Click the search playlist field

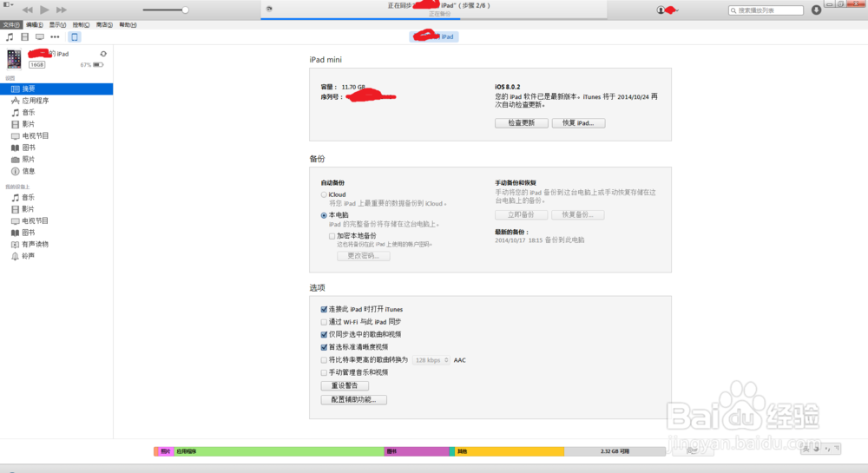coord(766,10)
